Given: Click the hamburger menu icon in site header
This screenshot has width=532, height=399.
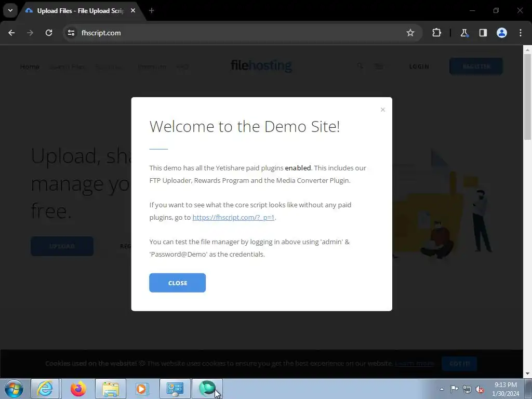Looking at the screenshot, I should 378,66.
